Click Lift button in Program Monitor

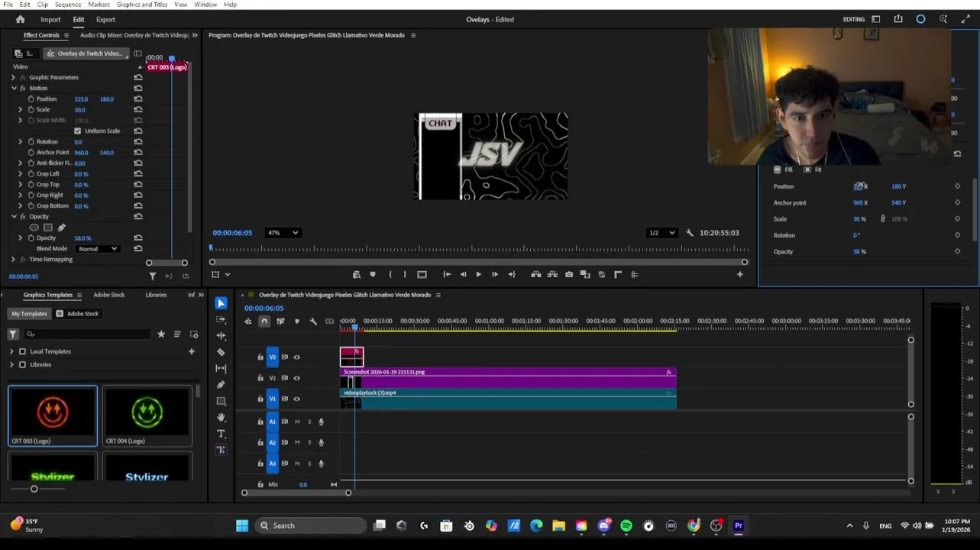536,274
